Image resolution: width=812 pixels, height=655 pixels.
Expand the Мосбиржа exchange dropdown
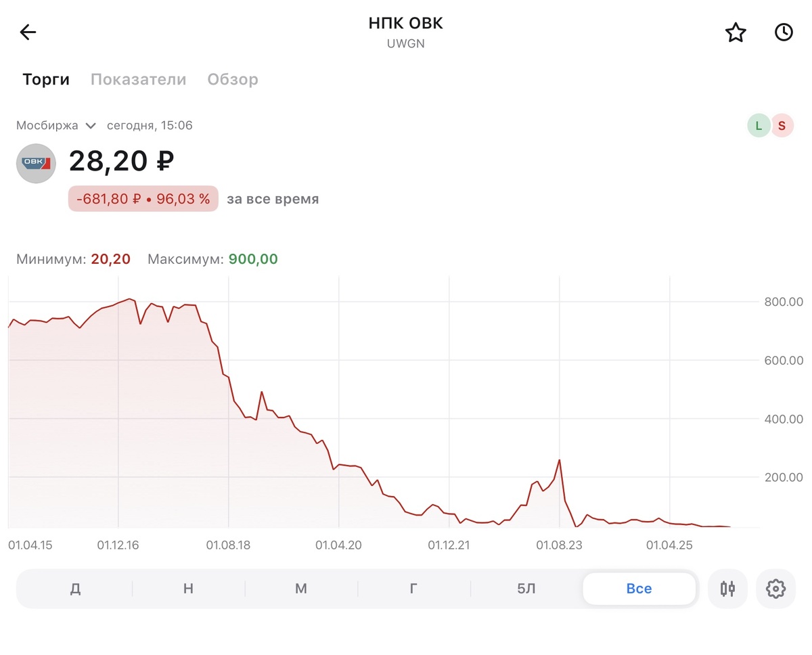coord(57,125)
